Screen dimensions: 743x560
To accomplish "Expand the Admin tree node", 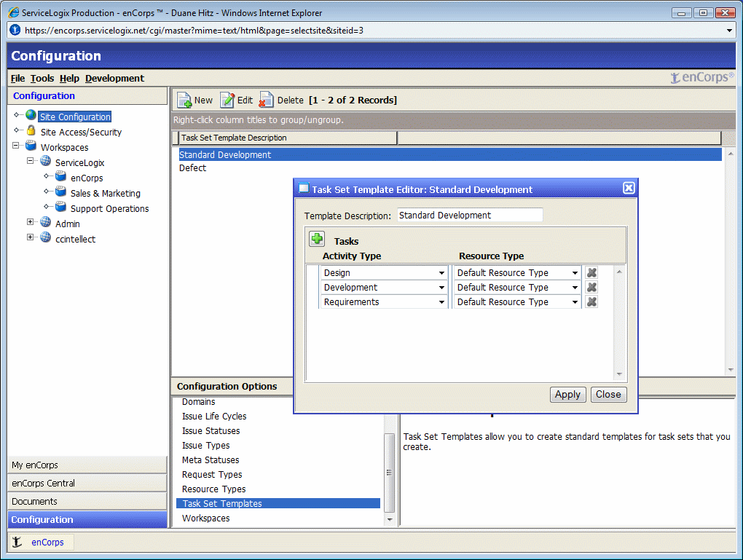I will (x=31, y=221).
